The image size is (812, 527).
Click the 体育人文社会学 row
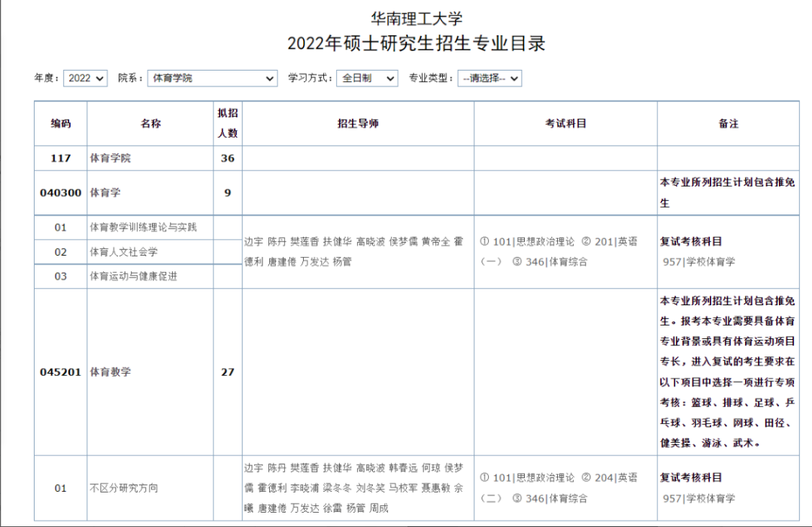pos(124,252)
